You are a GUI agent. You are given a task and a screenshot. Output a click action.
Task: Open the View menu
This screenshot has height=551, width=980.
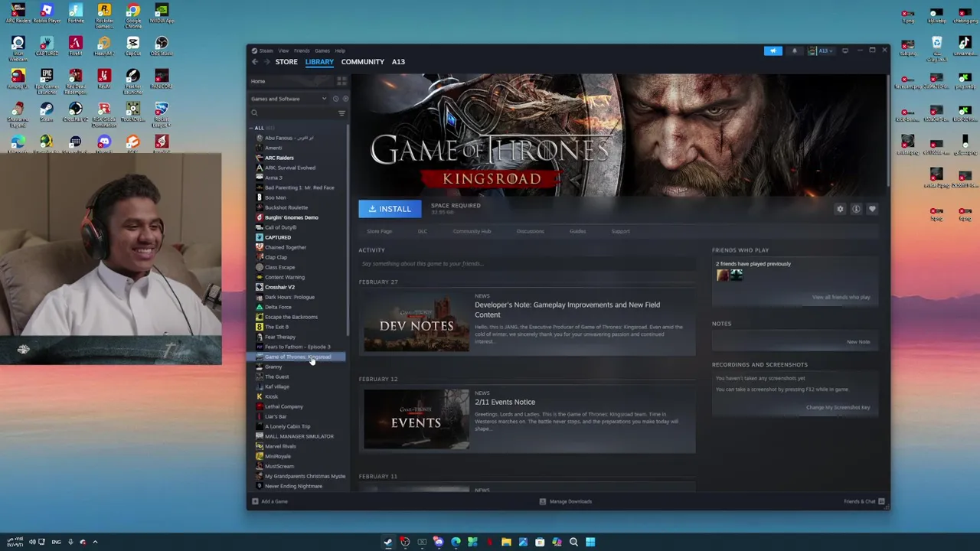click(x=283, y=51)
